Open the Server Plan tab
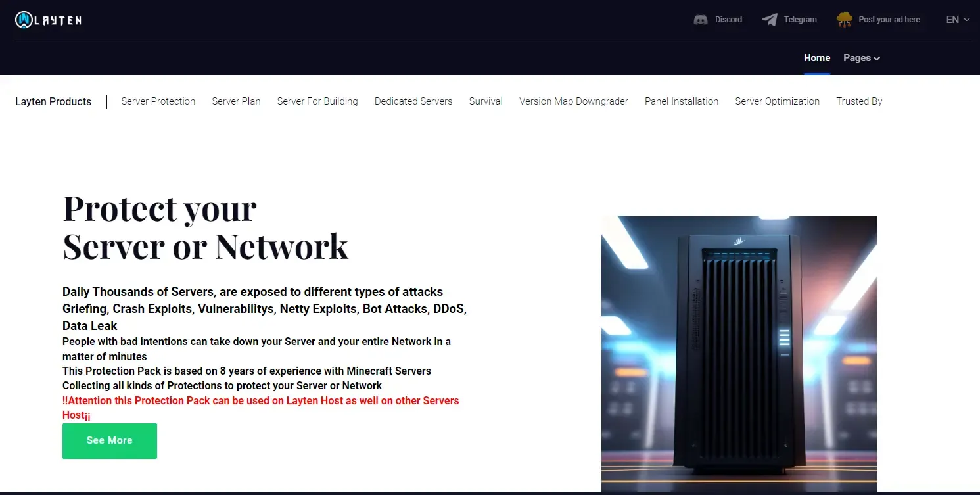This screenshot has height=495, width=980. pos(236,101)
